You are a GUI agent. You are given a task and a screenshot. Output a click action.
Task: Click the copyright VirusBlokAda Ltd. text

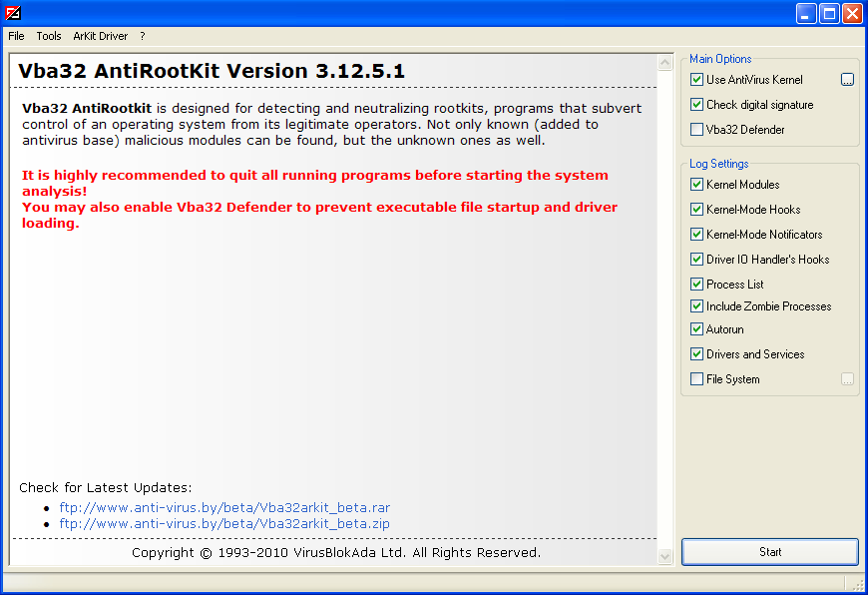[336, 553]
